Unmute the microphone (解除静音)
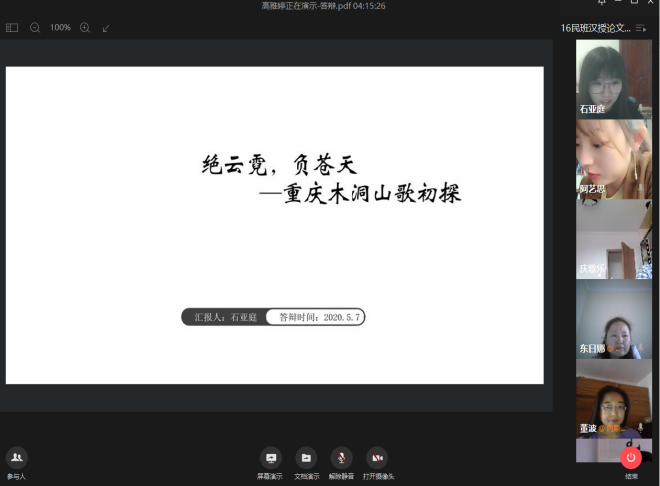This screenshot has height=486, width=660. (x=342, y=458)
